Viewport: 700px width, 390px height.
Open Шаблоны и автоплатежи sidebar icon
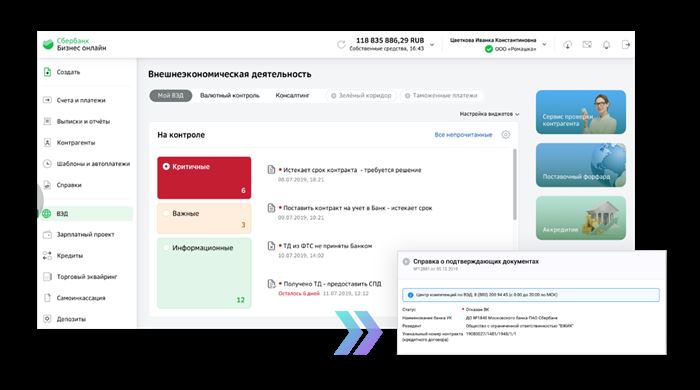[47, 164]
